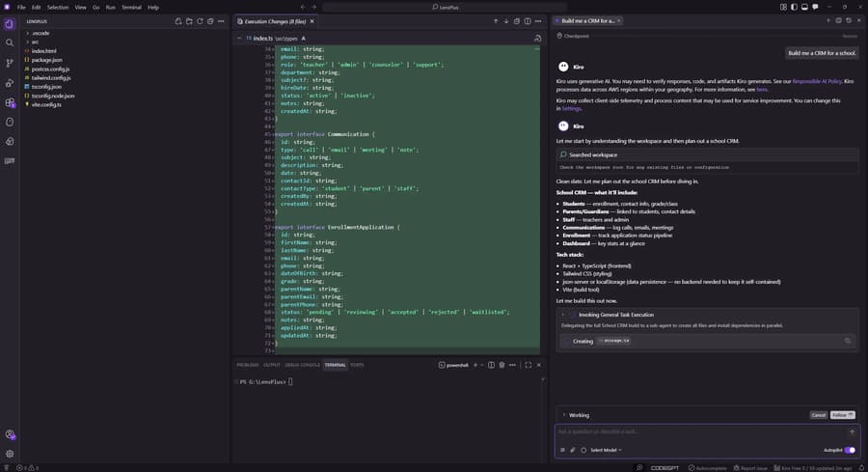Open the Terminal menu
Image resolution: width=868 pixels, height=472 pixels.
(x=131, y=7)
